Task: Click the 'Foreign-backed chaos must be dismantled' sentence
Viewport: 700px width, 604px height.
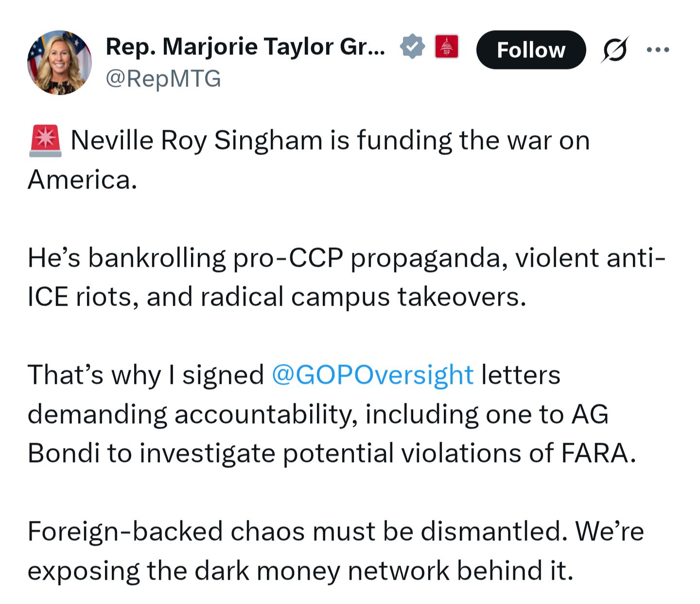Action: tap(297, 531)
